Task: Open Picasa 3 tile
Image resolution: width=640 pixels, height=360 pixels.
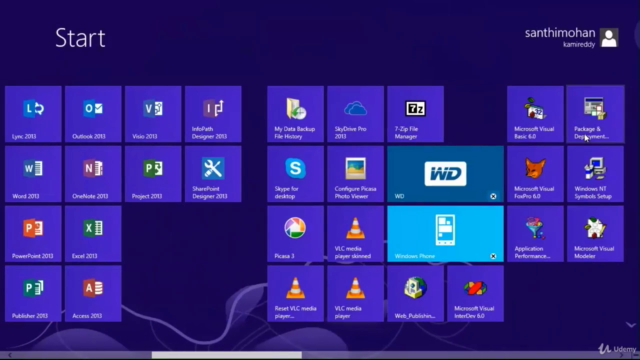Action: click(x=296, y=233)
